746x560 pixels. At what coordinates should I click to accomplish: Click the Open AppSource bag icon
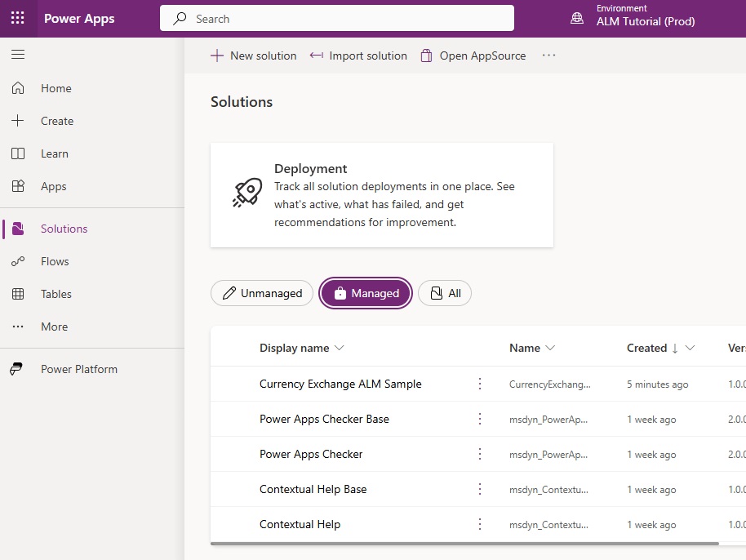426,56
